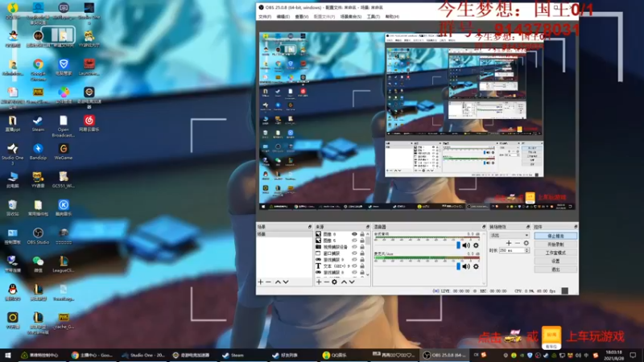
Task: Open the 场景集合(S) menu
Action: pos(351,16)
